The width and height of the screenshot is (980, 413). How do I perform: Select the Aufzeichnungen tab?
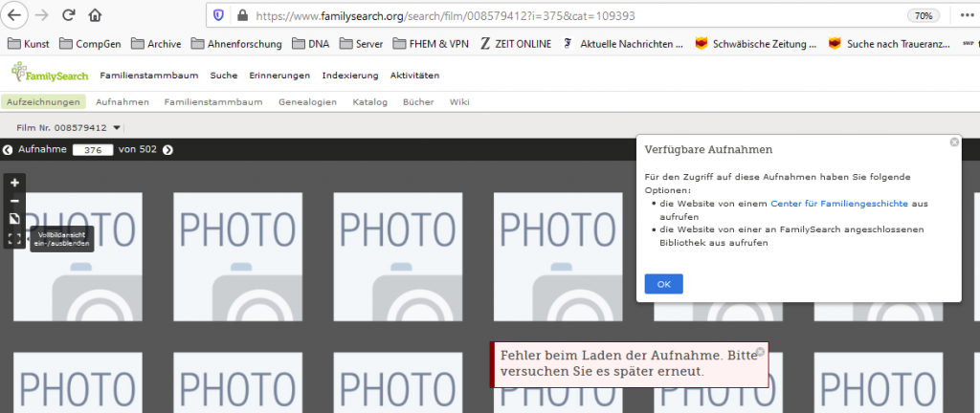coord(43,102)
